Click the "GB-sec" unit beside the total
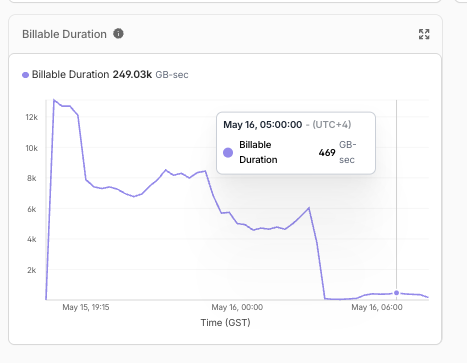The image size is (467, 363). [172, 75]
